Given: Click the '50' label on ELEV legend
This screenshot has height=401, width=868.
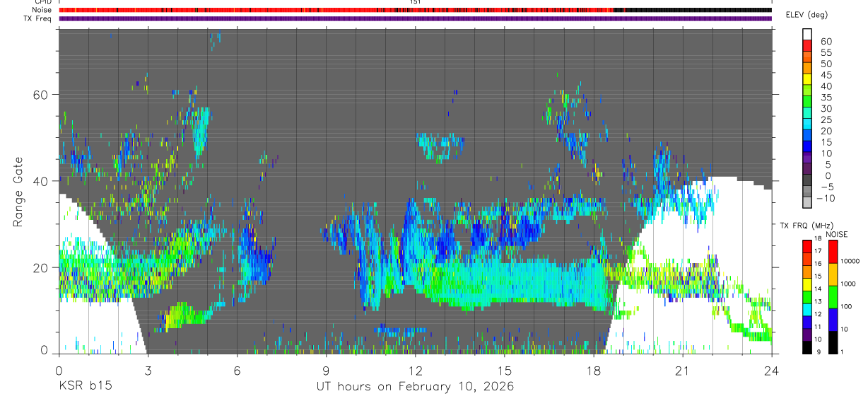Looking at the screenshot, I should [825, 64].
